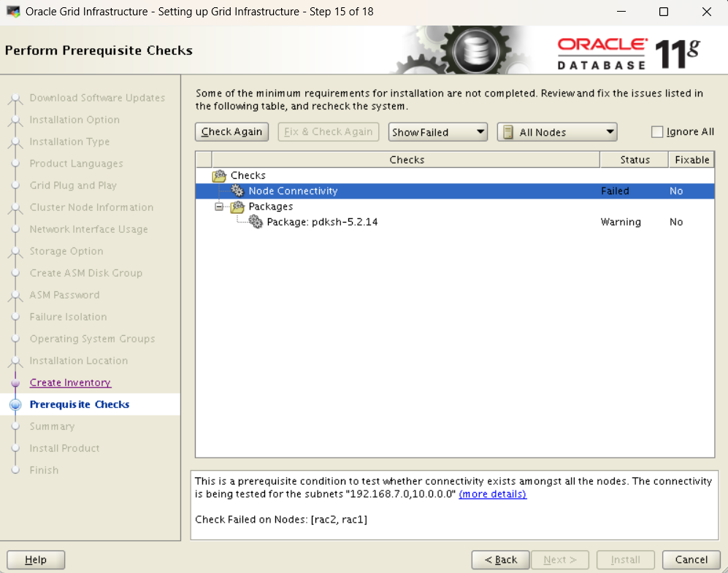Click the Network Interface Usage step
This screenshot has height=573, width=728.
pos(88,229)
